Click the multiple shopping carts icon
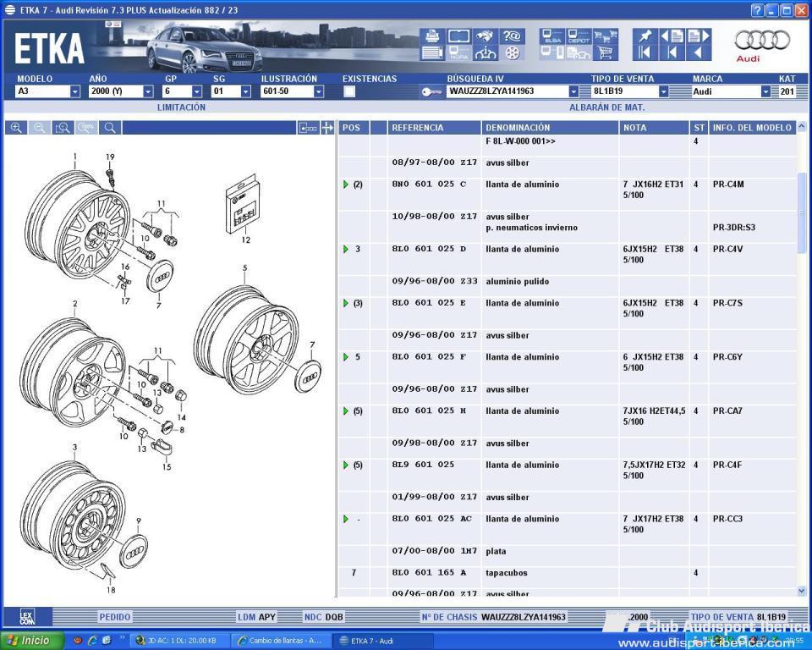The height and width of the screenshot is (650, 812). (x=606, y=36)
